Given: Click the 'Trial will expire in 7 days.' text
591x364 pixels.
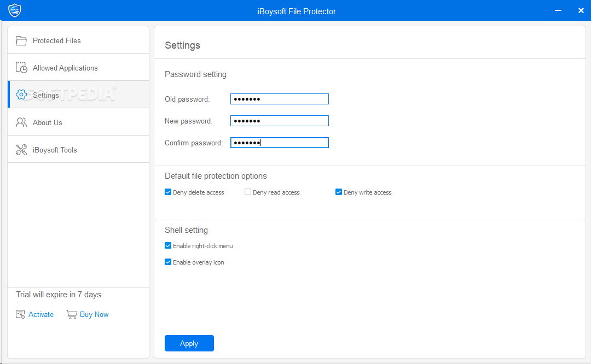Looking at the screenshot, I should coord(59,295).
